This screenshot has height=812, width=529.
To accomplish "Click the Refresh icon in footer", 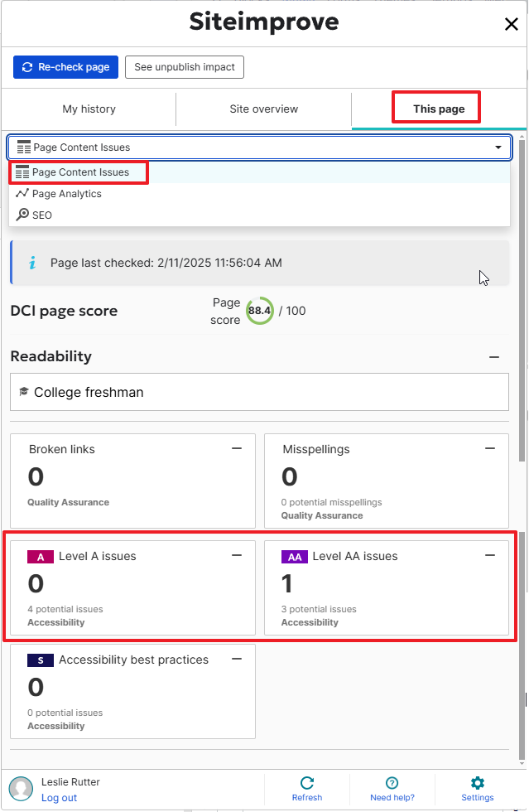I will click(307, 783).
